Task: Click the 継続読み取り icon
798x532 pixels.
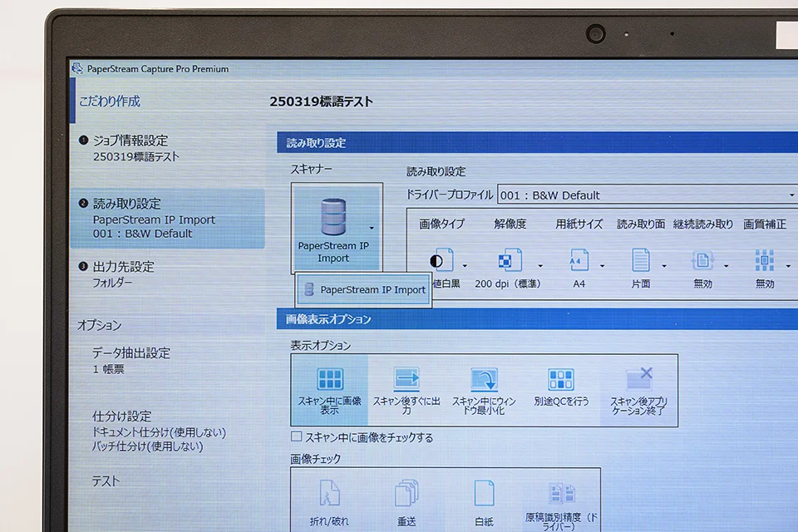Action: [x=702, y=260]
